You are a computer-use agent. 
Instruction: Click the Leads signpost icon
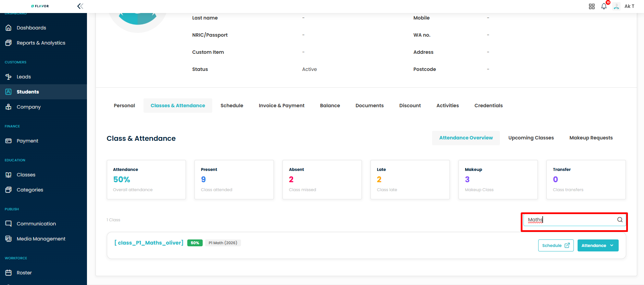[x=9, y=77]
